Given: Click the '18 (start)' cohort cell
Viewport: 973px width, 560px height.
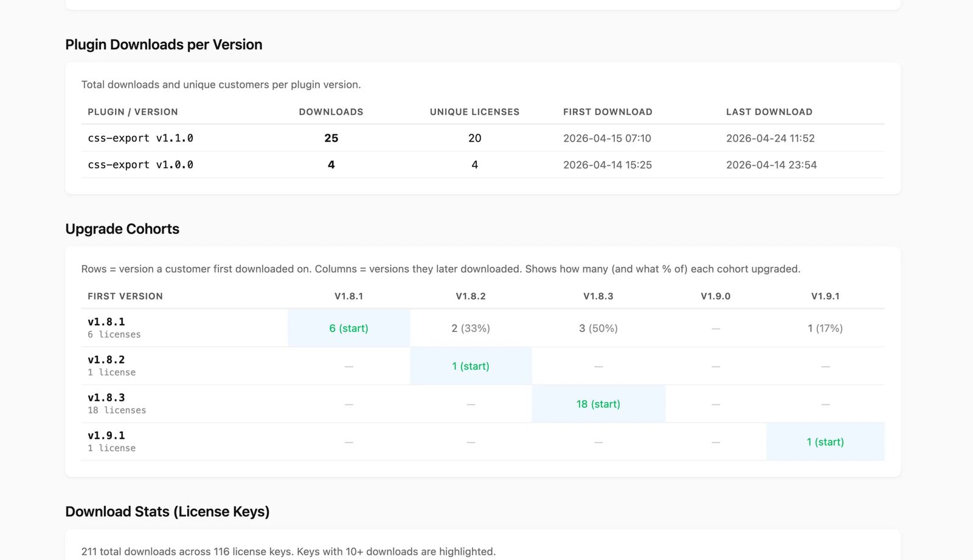Looking at the screenshot, I should [598, 404].
